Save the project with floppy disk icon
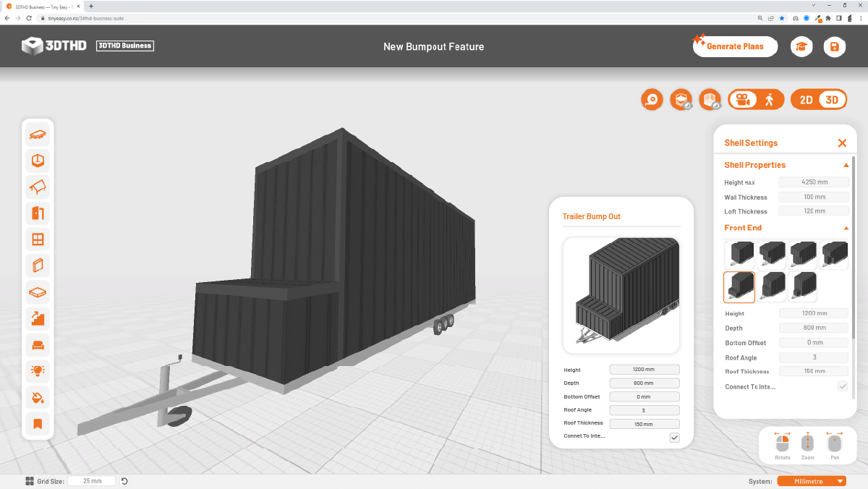The image size is (868, 489). (x=835, y=47)
